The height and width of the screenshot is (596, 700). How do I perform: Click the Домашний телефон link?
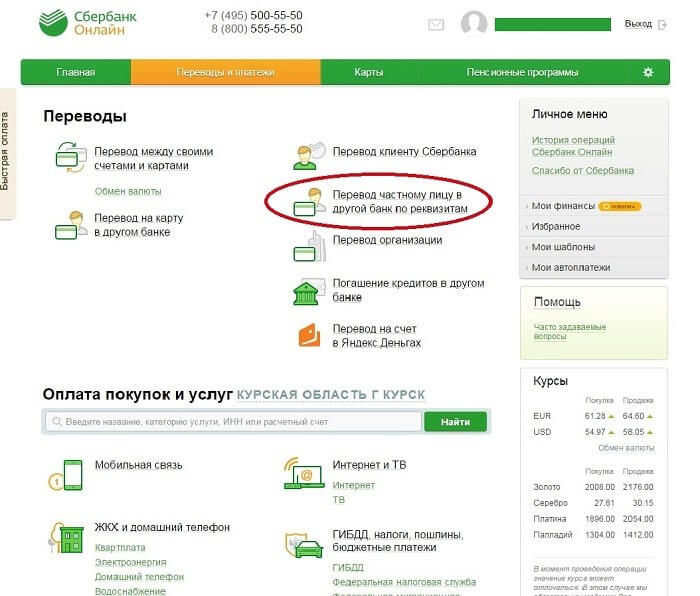pos(139,577)
